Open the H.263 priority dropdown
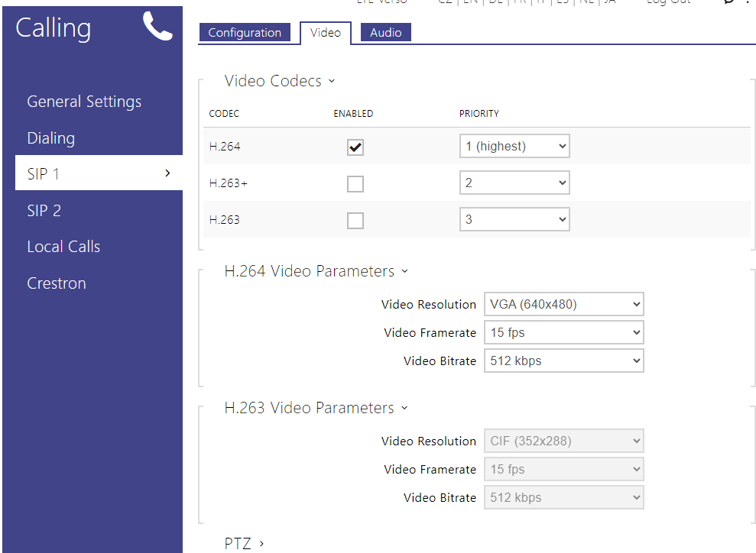The height and width of the screenshot is (553, 756). pyautogui.click(x=514, y=220)
